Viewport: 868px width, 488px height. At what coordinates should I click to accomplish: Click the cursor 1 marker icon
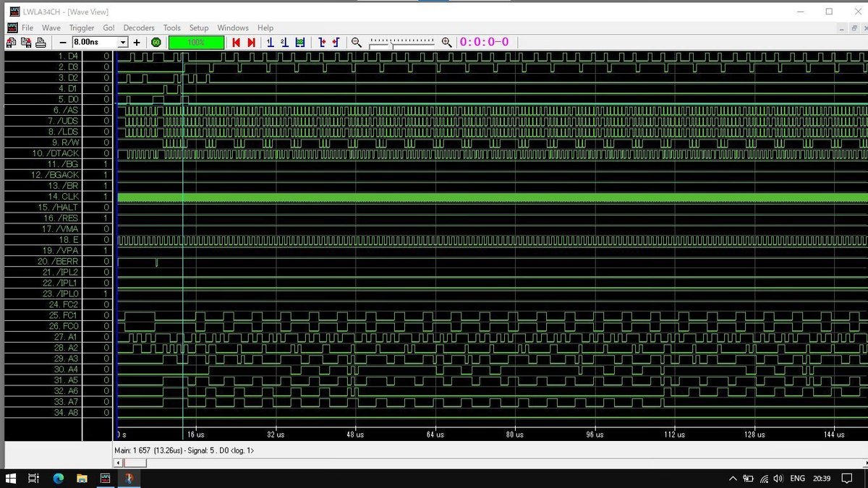pos(270,43)
